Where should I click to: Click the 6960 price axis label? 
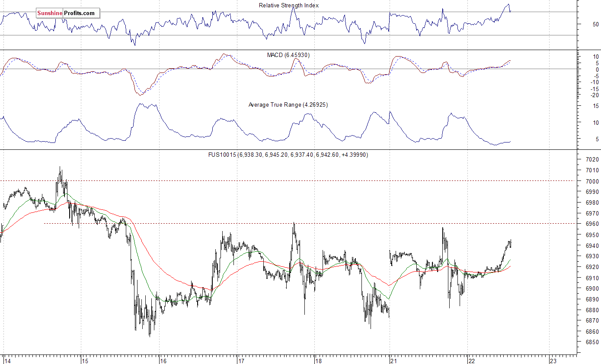tap(592, 224)
